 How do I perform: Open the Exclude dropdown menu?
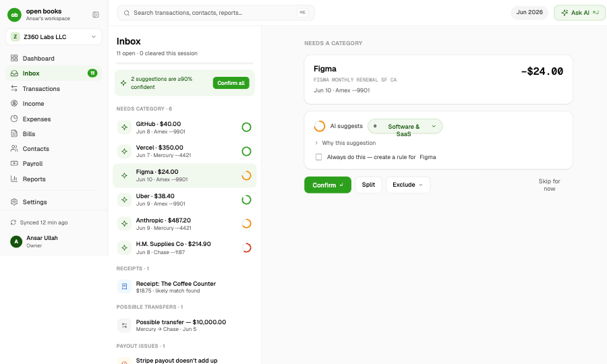(407, 185)
